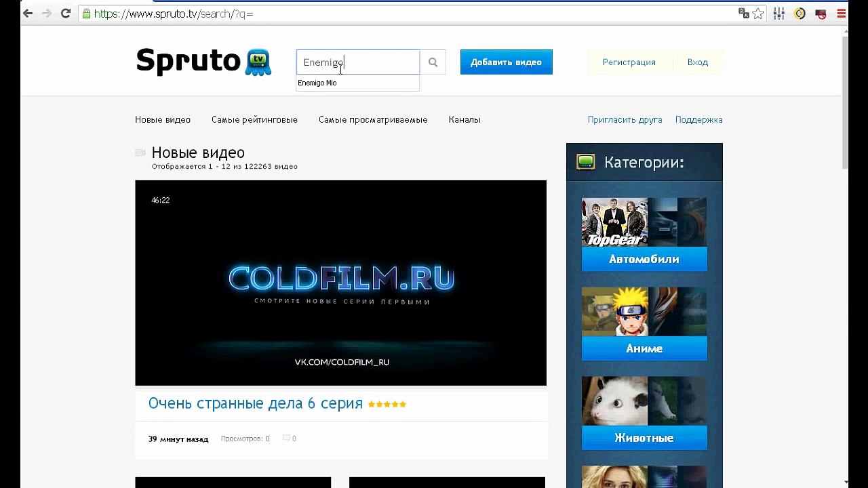Click the '39 минут назад' timestamp

[178, 439]
